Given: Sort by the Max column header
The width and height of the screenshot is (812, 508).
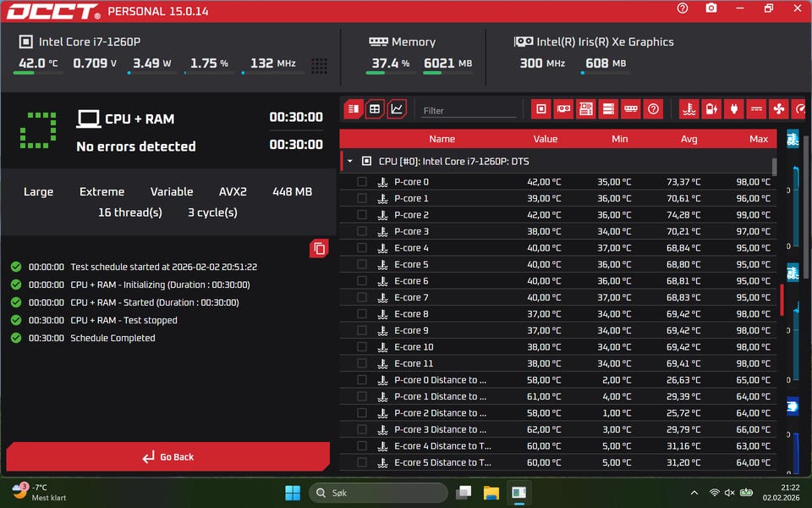Looking at the screenshot, I should coord(759,139).
